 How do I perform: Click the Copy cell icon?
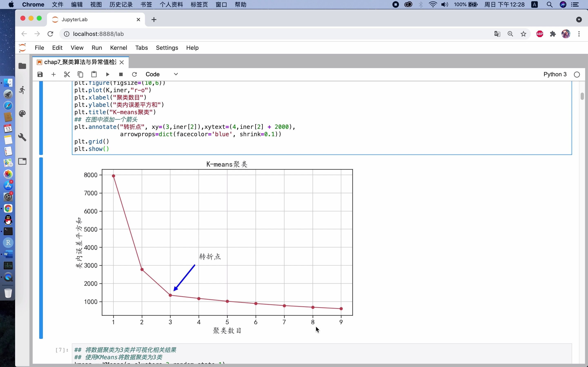coord(80,74)
